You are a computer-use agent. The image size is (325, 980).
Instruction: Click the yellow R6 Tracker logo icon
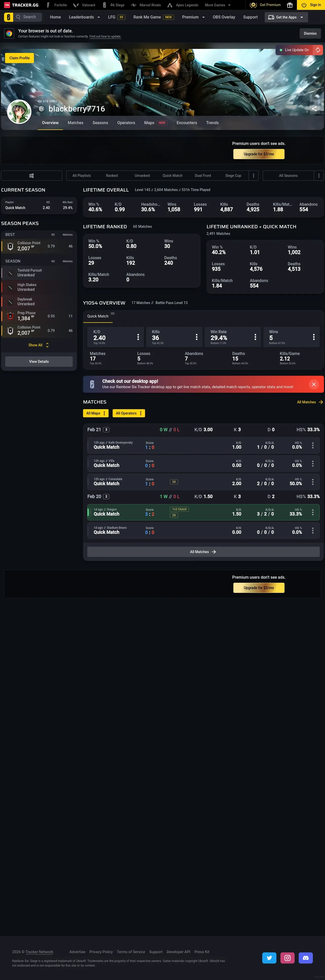[8, 17]
